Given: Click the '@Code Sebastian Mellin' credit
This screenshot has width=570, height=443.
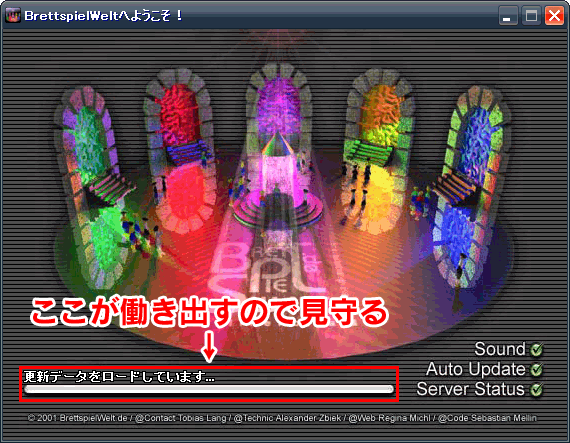Looking at the screenshot, I should (x=487, y=418).
